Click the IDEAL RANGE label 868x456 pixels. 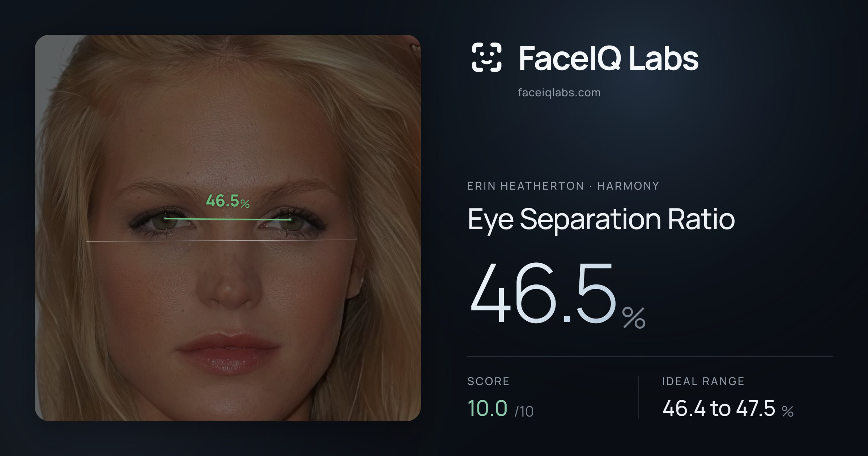click(703, 381)
